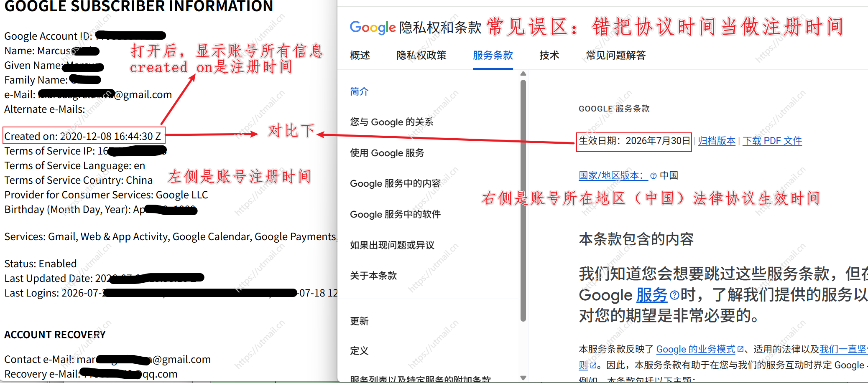Click the Services: Gmail, Web & App Activity line

pyautogui.click(x=171, y=237)
